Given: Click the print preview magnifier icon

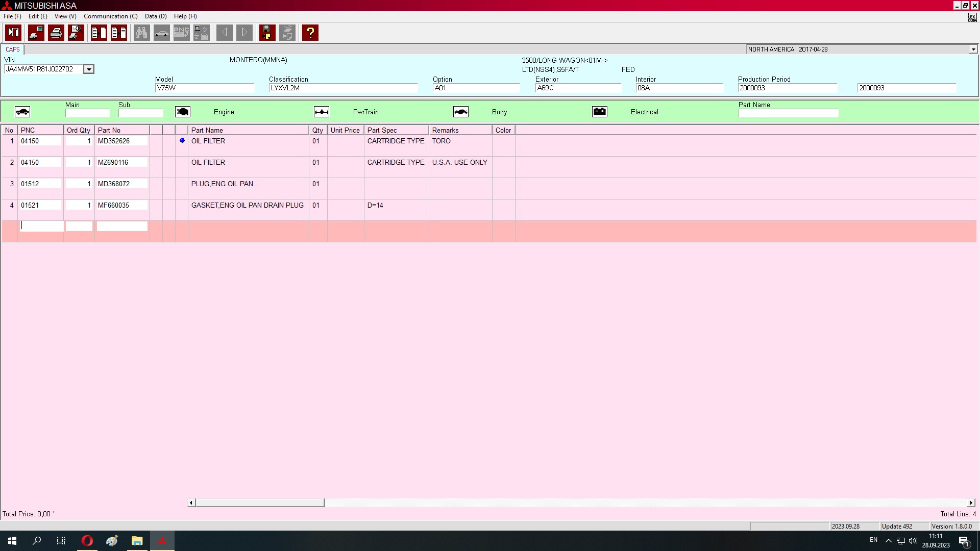Looking at the screenshot, I should pos(76,33).
